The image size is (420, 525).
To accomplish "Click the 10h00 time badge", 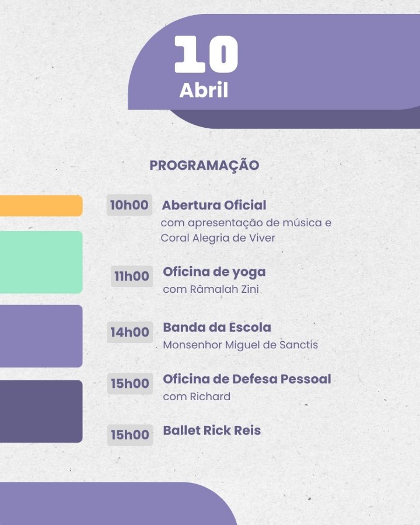I will 129,205.
